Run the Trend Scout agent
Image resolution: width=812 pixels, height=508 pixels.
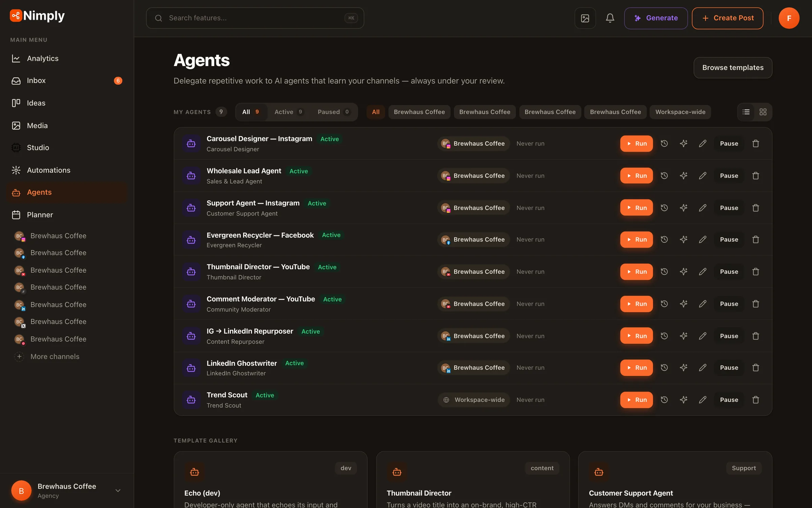click(x=636, y=400)
